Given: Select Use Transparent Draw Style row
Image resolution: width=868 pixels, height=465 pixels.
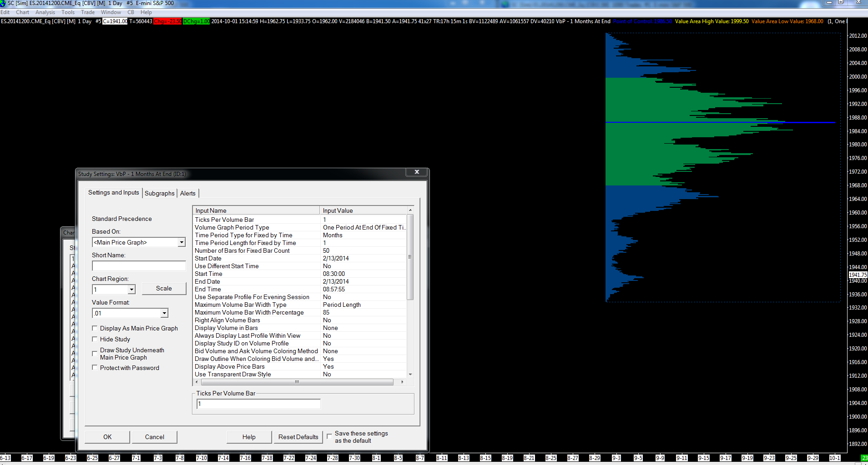Looking at the screenshot, I should tap(300, 374).
